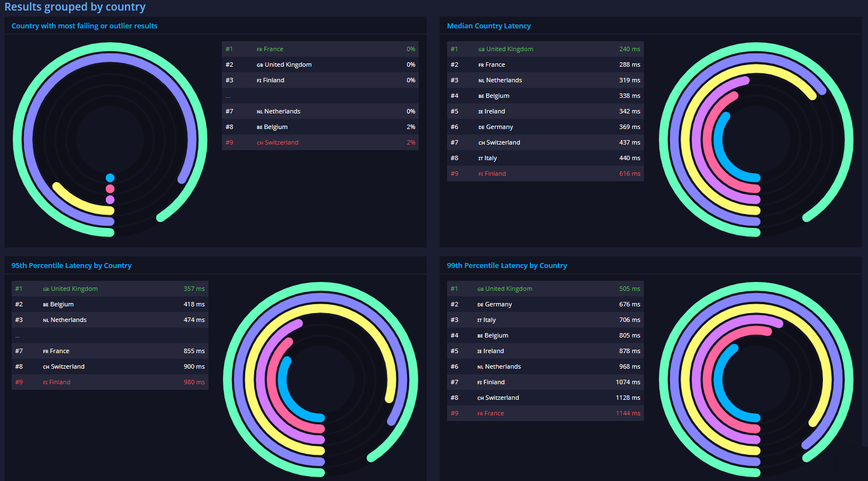Image resolution: width=868 pixels, height=481 pixels.
Task: Click the purple dot in failing results chart
Action: click(x=110, y=200)
